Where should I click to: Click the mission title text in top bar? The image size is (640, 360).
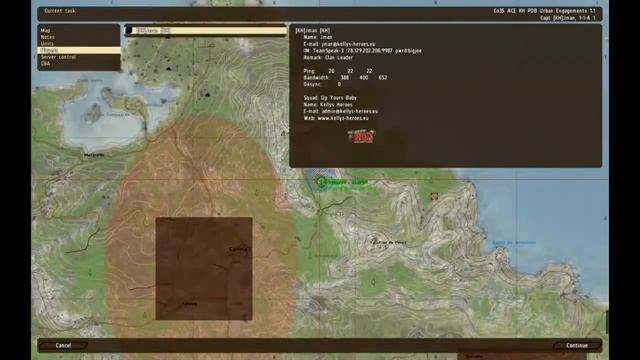pos(544,11)
